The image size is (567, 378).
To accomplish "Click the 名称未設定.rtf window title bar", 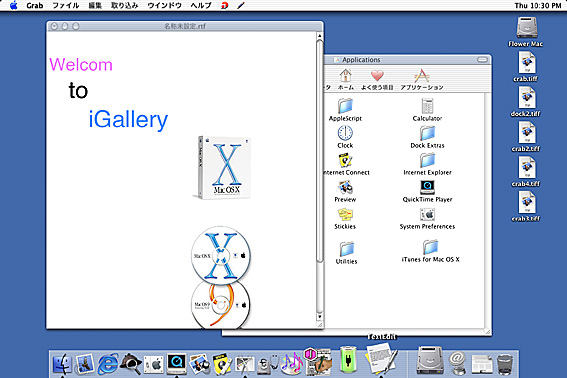I will (185, 26).
